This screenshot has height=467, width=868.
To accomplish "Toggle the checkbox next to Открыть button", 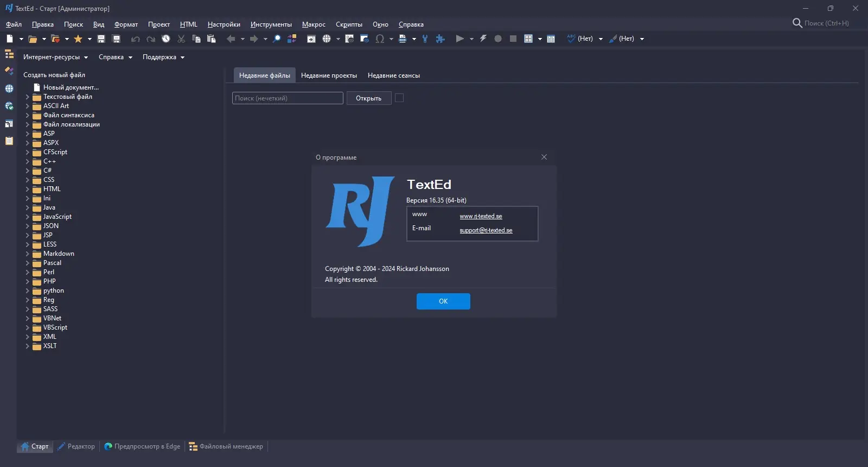I will 399,98.
